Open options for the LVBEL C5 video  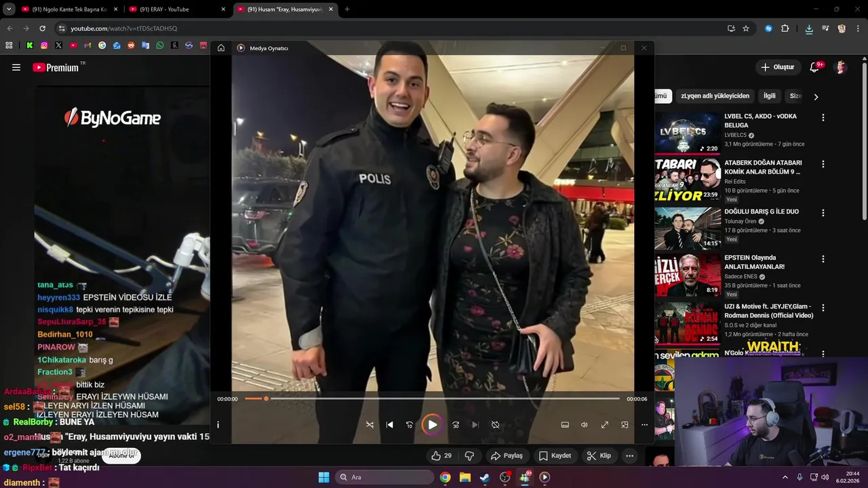823,117
